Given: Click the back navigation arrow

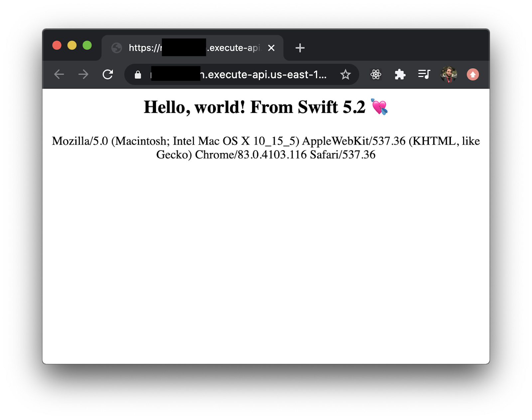Looking at the screenshot, I should pos(59,74).
